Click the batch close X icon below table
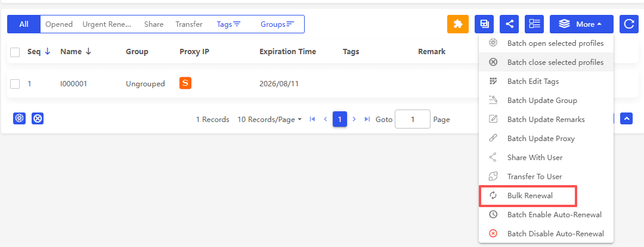Image resolution: width=644 pixels, height=247 pixels. point(38,118)
